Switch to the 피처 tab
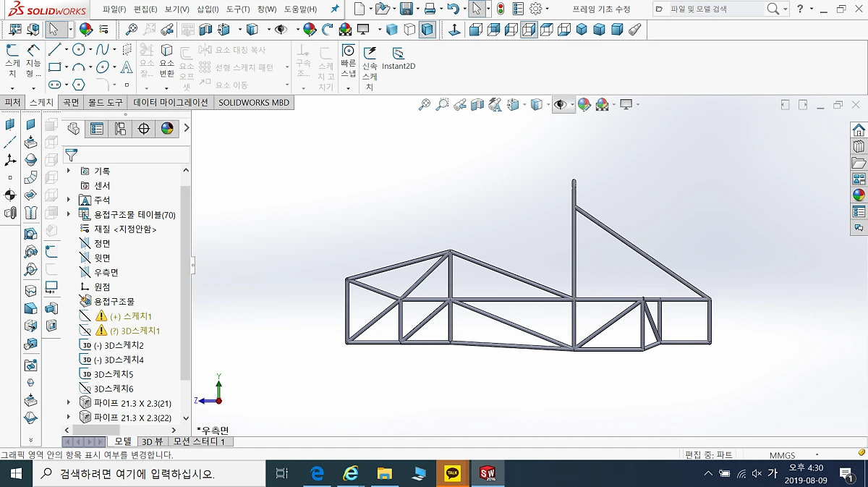The width and height of the screenshot is (868, 487). [12, 103]
